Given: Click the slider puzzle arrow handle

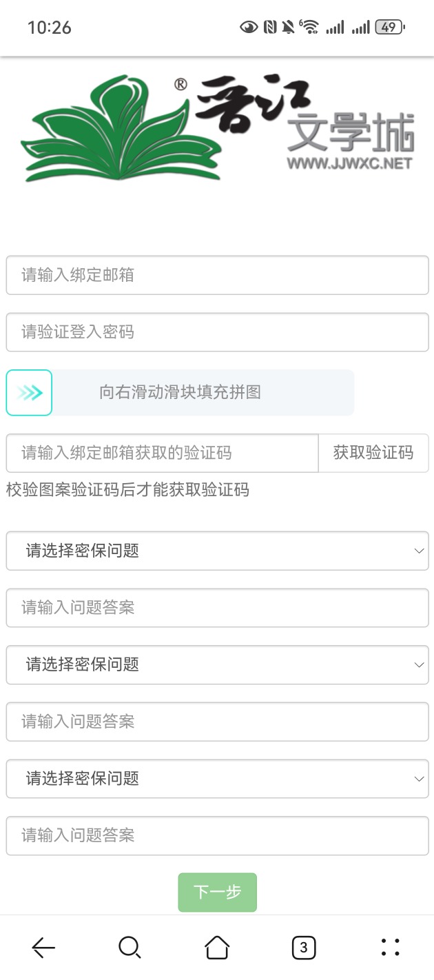Looking at the screenshot, I should click(x=30, y=393).
